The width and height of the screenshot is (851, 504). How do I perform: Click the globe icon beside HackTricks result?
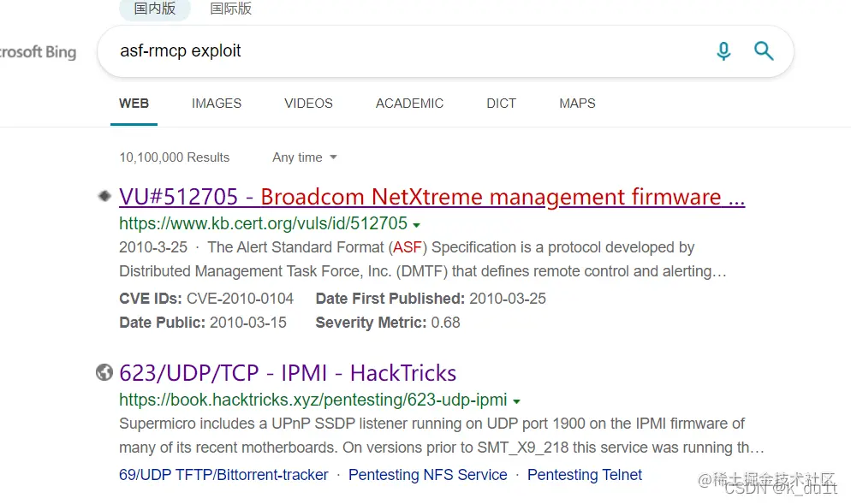[104, 373]
